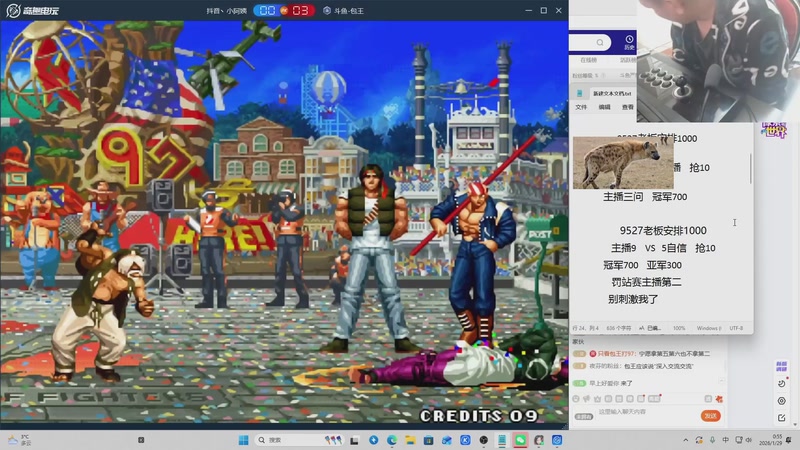Click the notification bell icon in system tray
The width and height of the screenshot is (800, 450).
point(789,440)
